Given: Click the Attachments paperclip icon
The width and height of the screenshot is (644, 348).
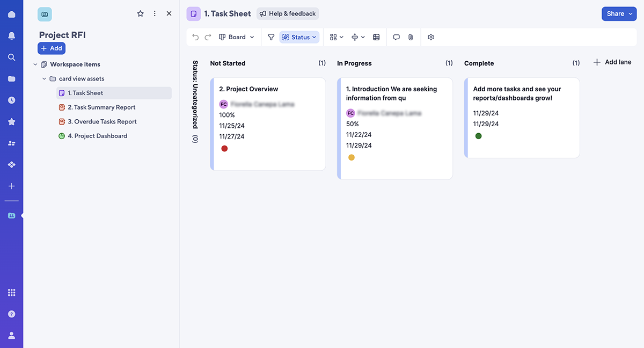Looking at the screenshot, I should 411,37.
